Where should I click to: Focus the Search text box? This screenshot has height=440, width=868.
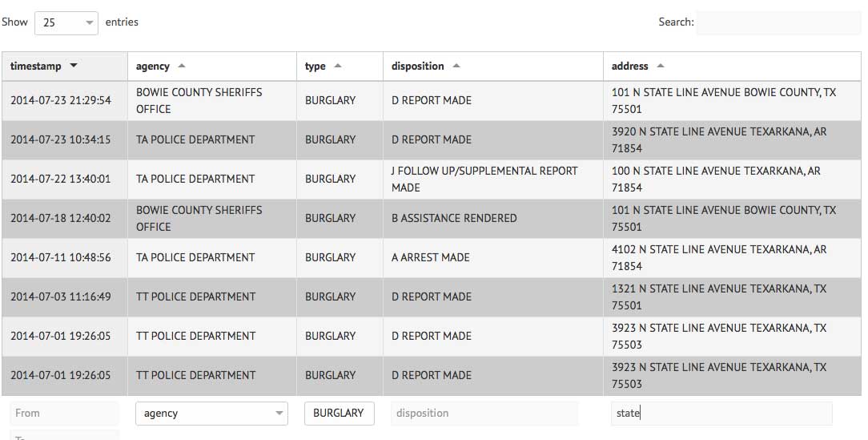[x=778, y=22]
